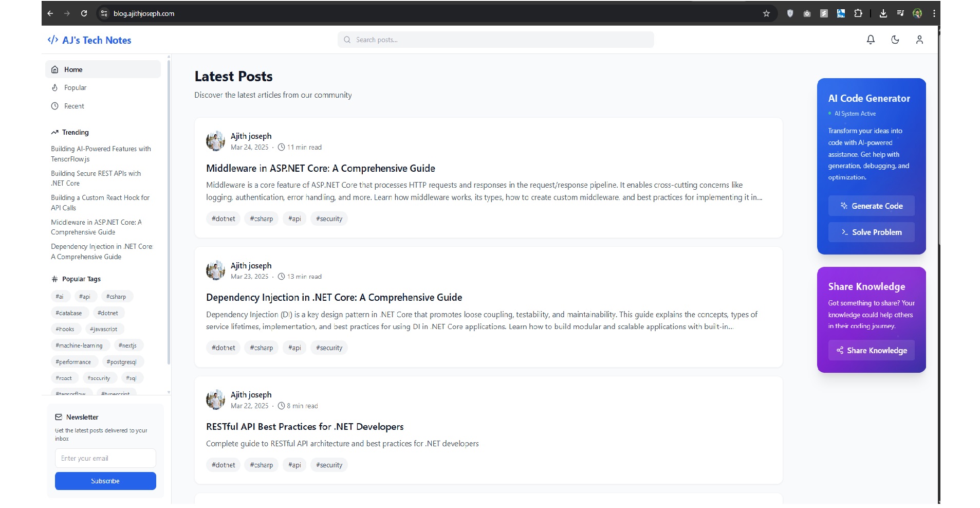Toggle dark mode with the moon icon
This screenshot has width=980, height=508.
coord(895,40)
